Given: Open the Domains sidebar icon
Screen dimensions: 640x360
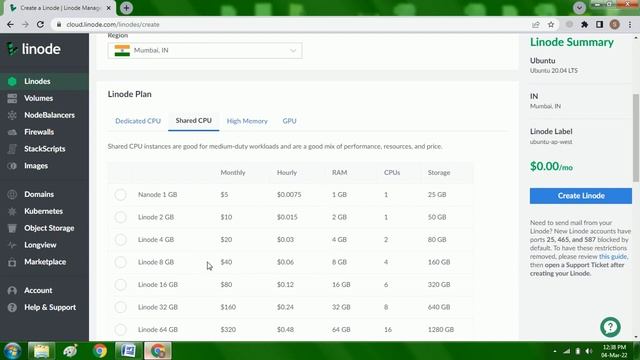Looking at the screenshot, I should tap(12, 194).
